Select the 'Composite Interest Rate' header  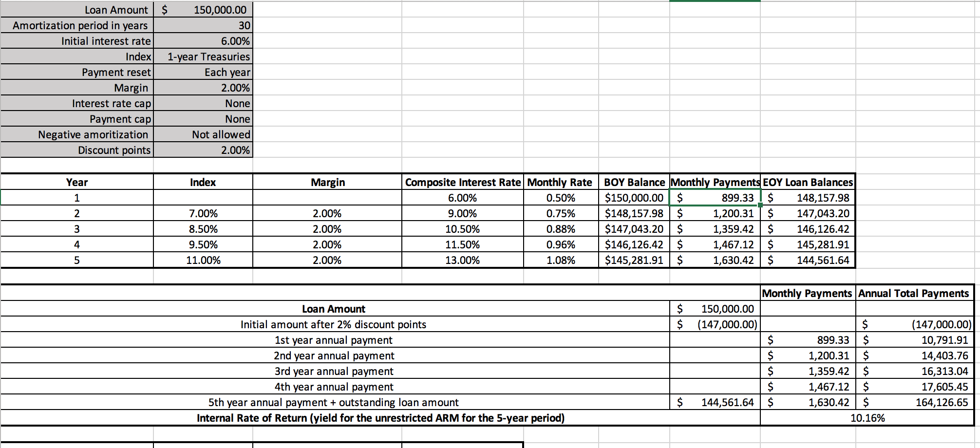[463, 182]
